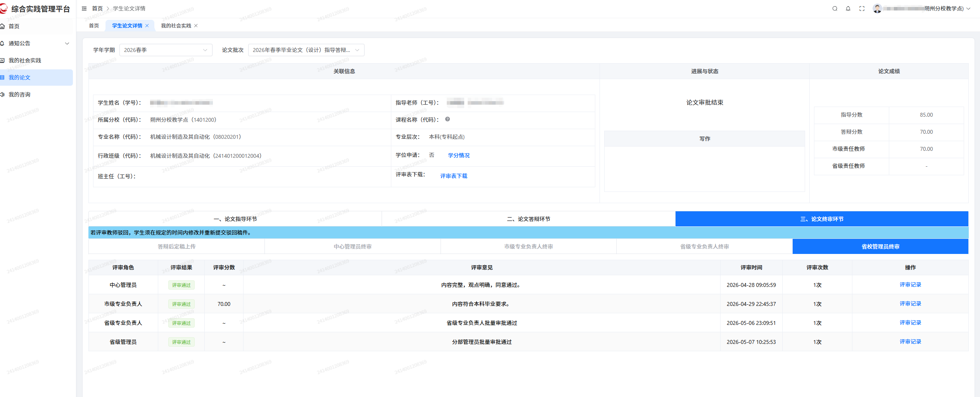The height and width of the screenshot is (397, 980).
Task: Open the 市级专业负责人终审 sub-tab
Action: point(529,247)
